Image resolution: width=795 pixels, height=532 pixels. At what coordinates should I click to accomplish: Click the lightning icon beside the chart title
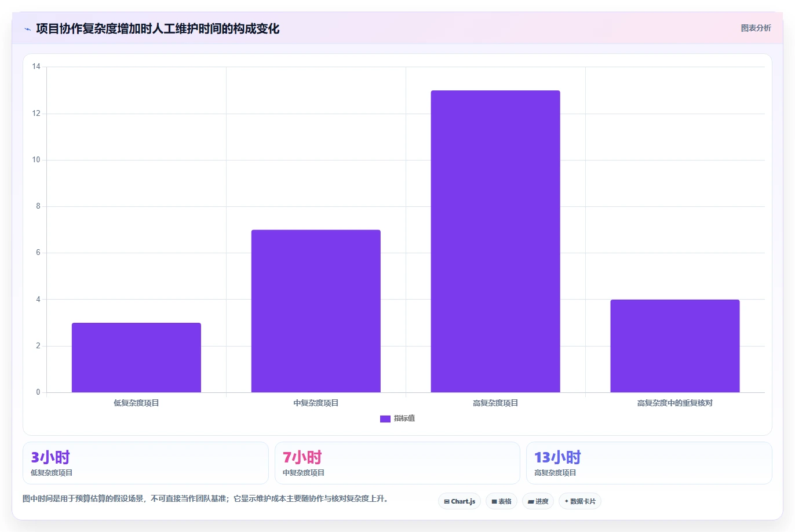[27, 29]
